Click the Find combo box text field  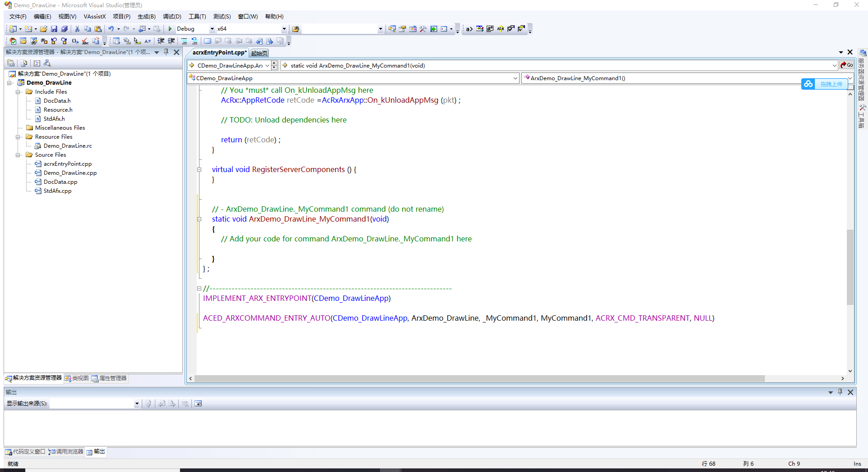click(x=339, y=29)
